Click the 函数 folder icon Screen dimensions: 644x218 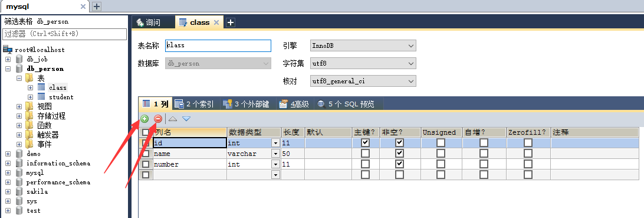[x=29, y=125]
